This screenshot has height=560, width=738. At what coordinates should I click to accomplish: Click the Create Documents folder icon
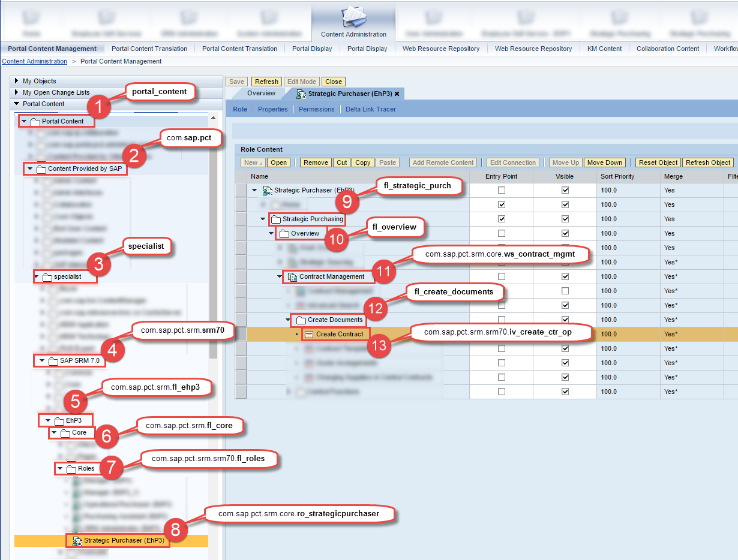(301, 320)
